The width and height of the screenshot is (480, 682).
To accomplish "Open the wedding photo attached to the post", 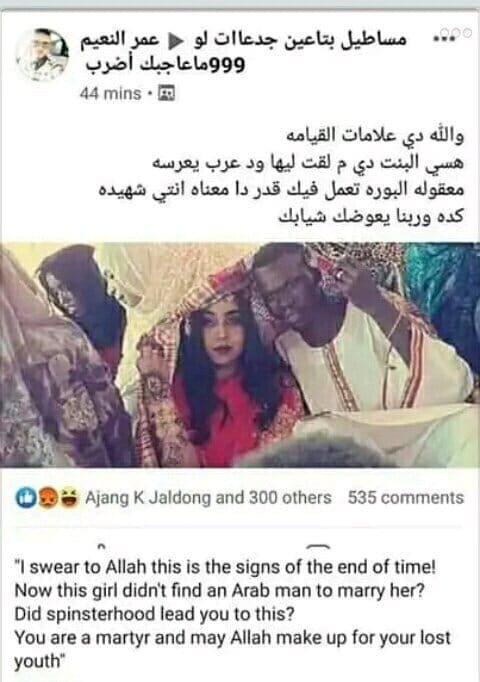I will (x=240, y=354).
